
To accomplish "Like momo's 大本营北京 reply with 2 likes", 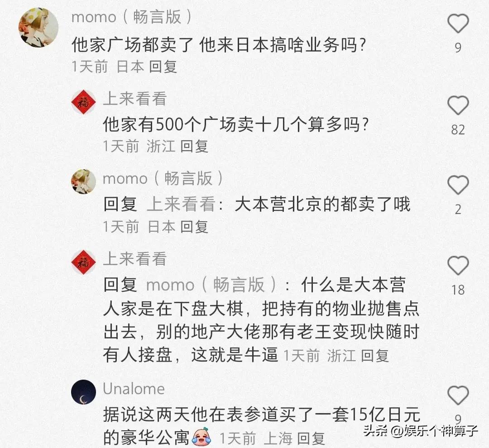I will (458, 185).
